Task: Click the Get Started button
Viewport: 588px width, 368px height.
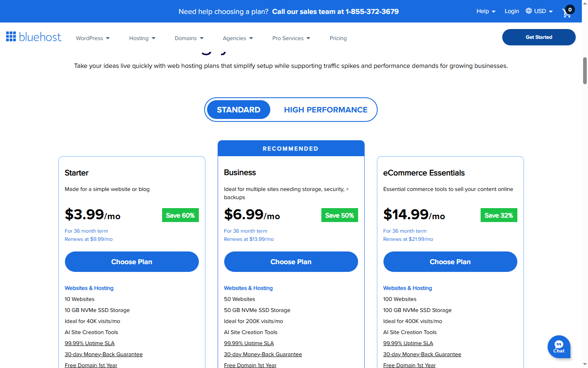Action: click(x=539, y=37)
